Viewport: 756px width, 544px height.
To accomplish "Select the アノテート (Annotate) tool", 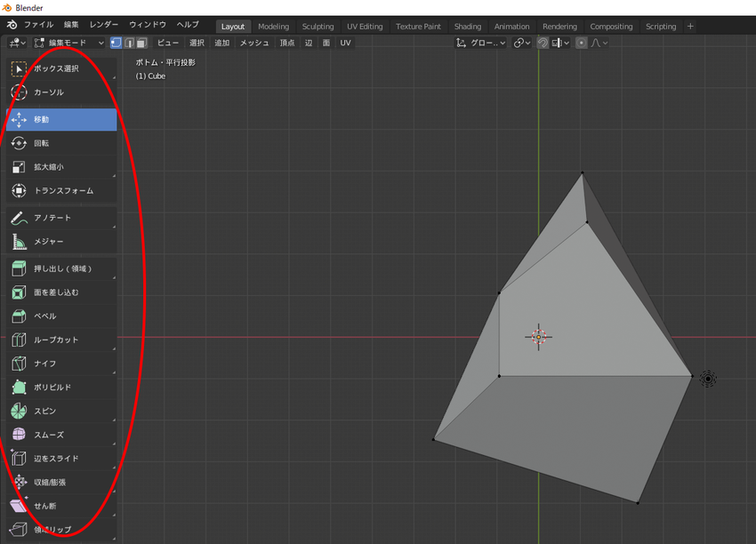I will coord(61,218).
